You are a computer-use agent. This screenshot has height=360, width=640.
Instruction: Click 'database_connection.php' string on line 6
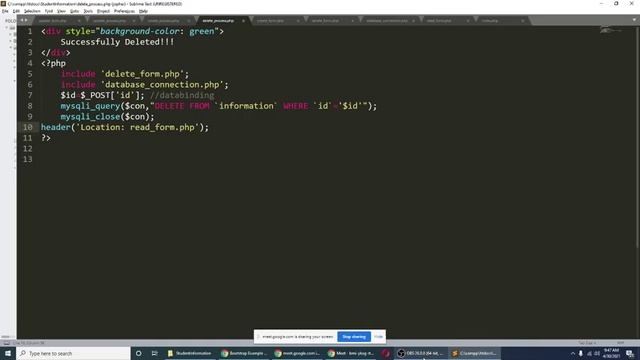pos(162,84)
